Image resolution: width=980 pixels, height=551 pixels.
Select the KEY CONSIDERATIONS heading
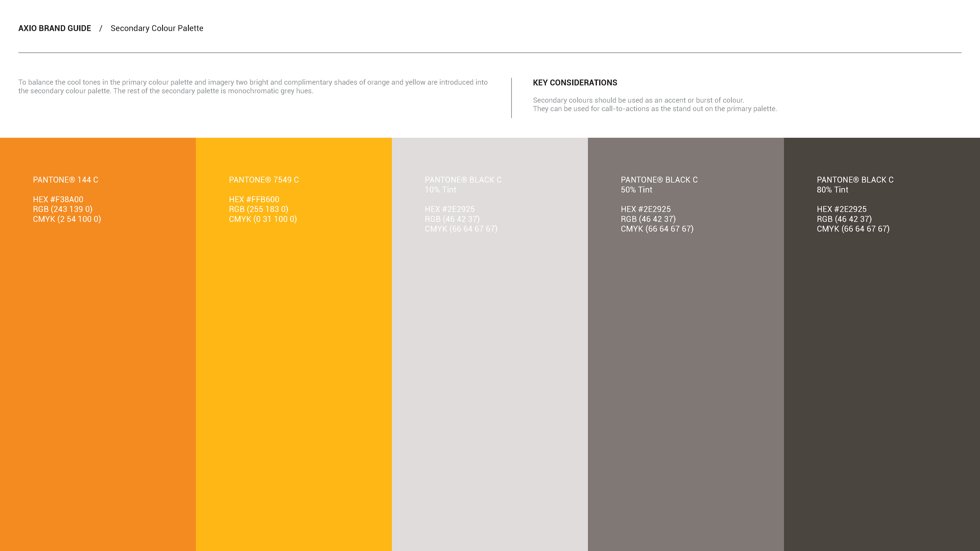(575, 83)
